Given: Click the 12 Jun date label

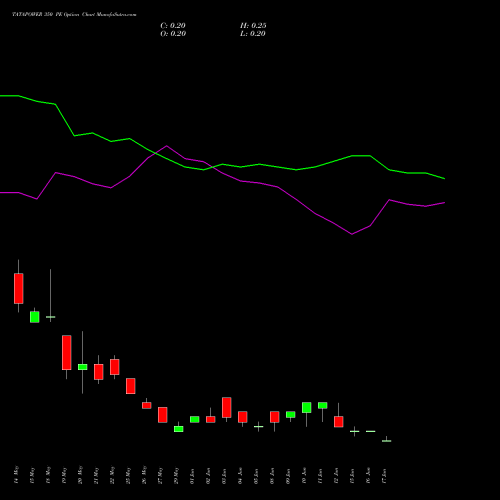Looking at the screenshot, I should 337,476.
